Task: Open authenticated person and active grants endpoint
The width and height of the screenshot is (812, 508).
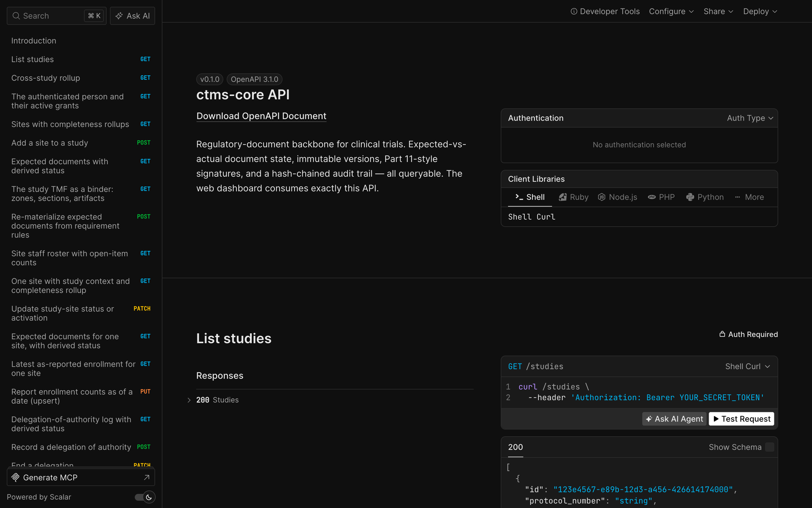Action: tap(81, 101)
